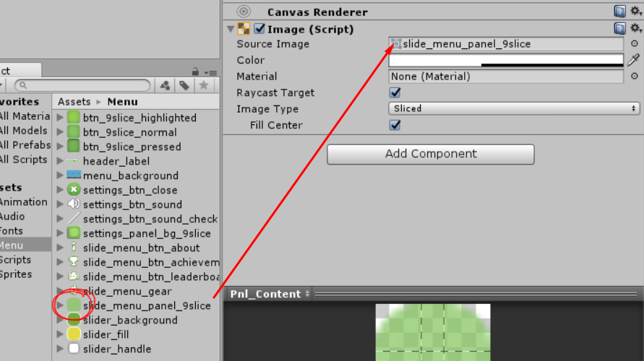Click the favorites star icon in project panel

click(204, 85)
